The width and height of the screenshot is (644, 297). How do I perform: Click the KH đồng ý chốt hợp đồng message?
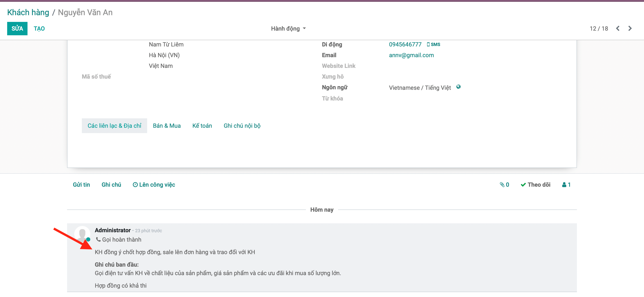click(175, 252)
